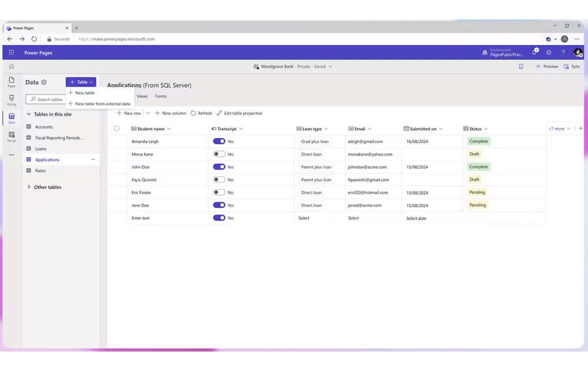Screen dimensions: 588x371
Task: Click the Search tables field
Action: click(45, 99)
